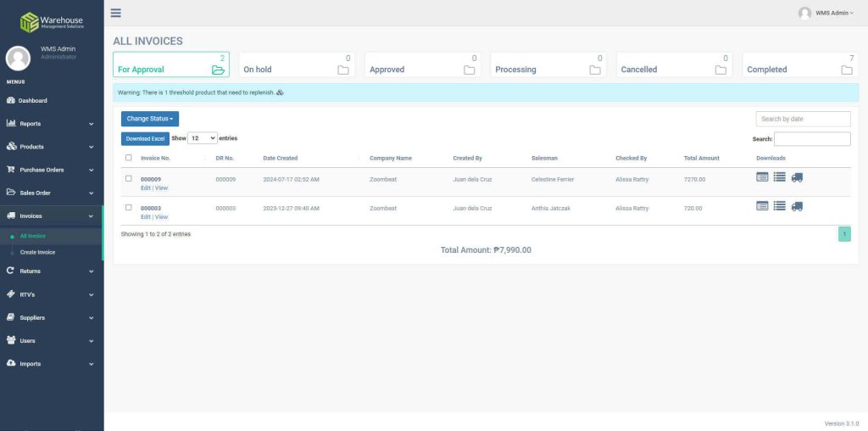Check the box for invoice 000009

click(129, 178)
